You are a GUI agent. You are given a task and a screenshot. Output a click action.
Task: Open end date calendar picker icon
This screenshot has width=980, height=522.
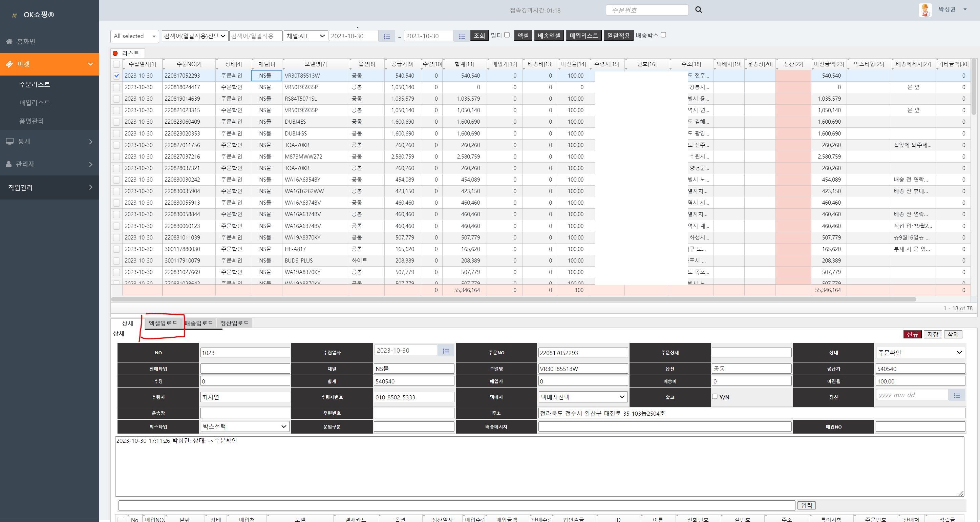(462, 37)
